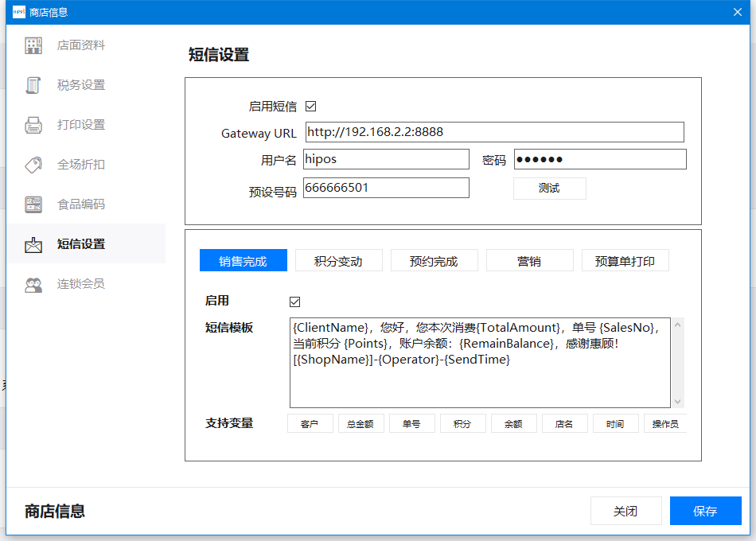
Task: Insert the 总金额 variable
Action: click(361, 423)
